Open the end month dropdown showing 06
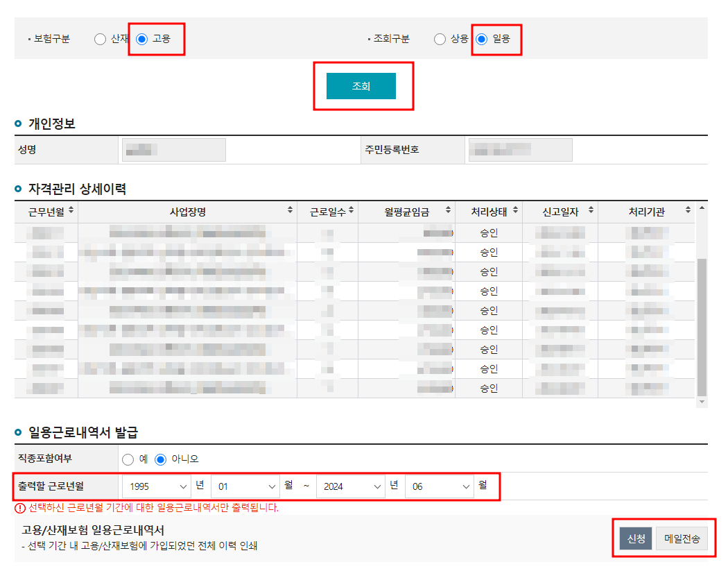The width and height of the screenshot is (728, 578). click(439, 486)
